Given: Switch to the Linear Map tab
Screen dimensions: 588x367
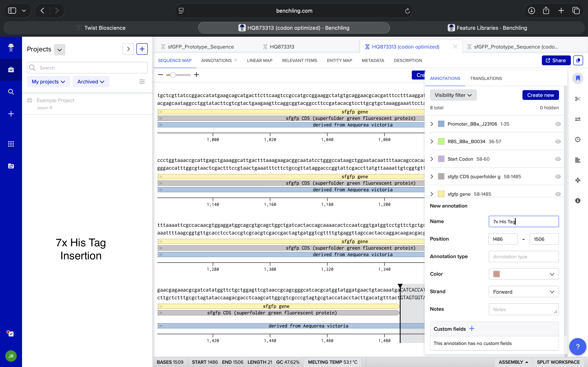Looking at the screenshot, I should [x=259, y=60].
